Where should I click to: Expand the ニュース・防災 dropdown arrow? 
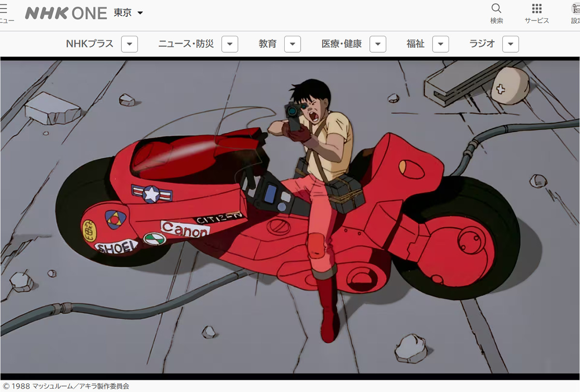point(230,44)
